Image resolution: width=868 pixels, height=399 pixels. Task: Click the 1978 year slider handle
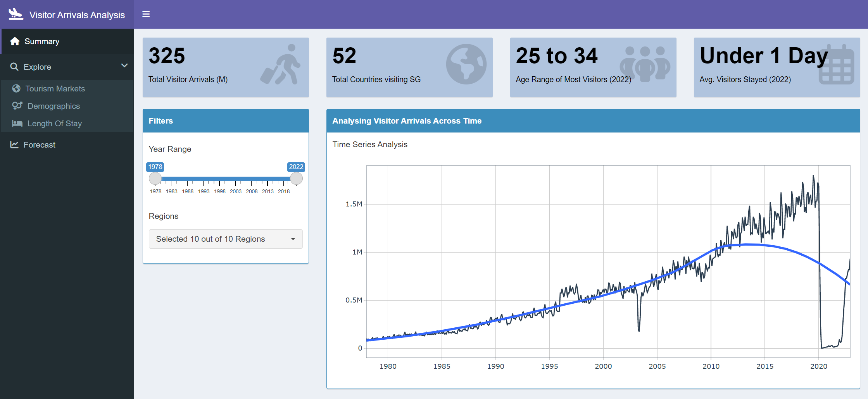coord(155,179)
